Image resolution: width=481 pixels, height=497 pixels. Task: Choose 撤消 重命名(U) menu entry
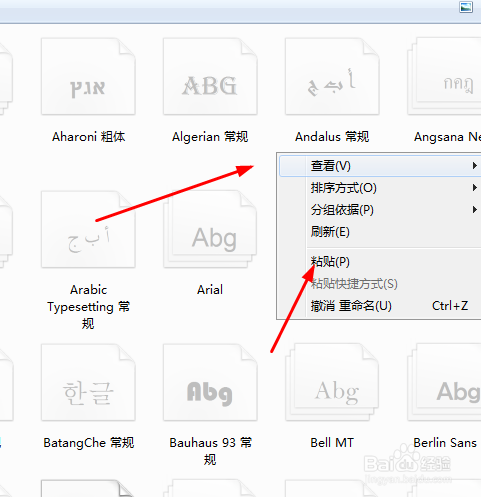click(380, 306)
